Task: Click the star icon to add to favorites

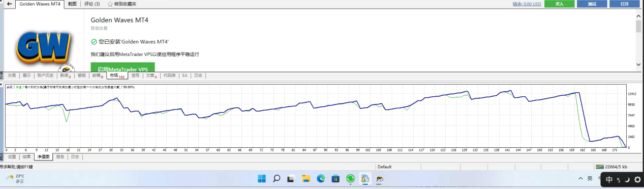Action: pyautogui.click(x=110, y=4)
